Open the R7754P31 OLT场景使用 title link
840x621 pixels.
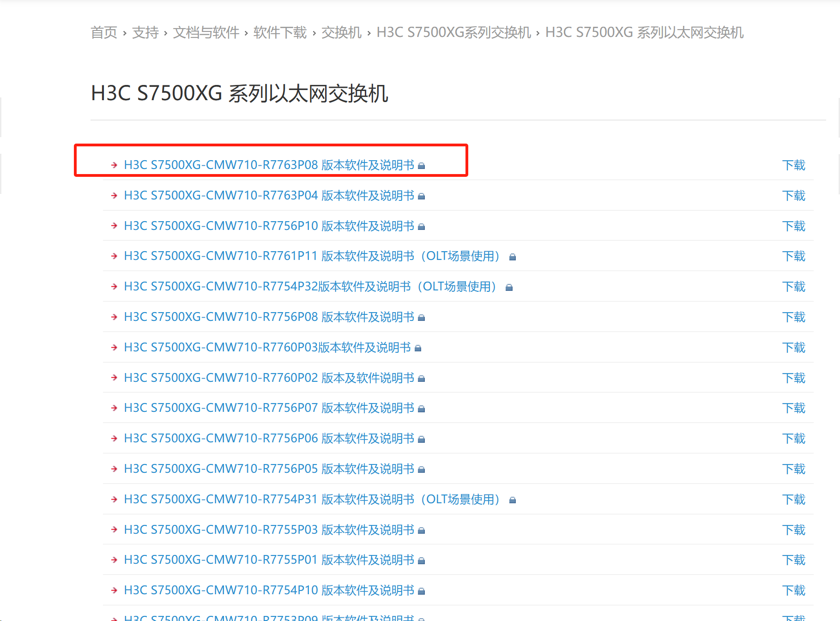314,499
